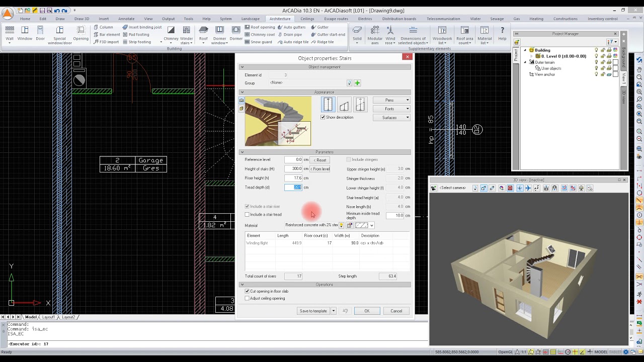Toggle Outer terrain visibility lightbulb

pos(597,62)
